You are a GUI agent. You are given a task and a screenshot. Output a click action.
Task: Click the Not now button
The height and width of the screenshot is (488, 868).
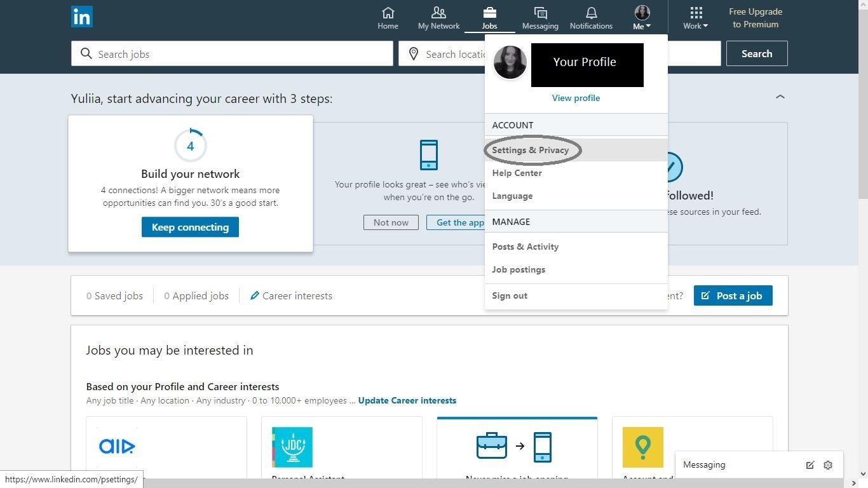pos(391,222)
